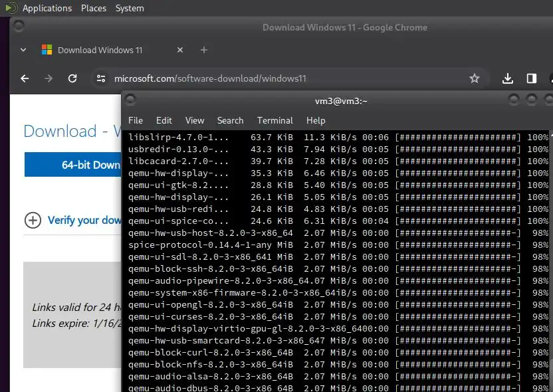Open the terminal Search menu
553x392 pixels.
(x=230, y=120)
